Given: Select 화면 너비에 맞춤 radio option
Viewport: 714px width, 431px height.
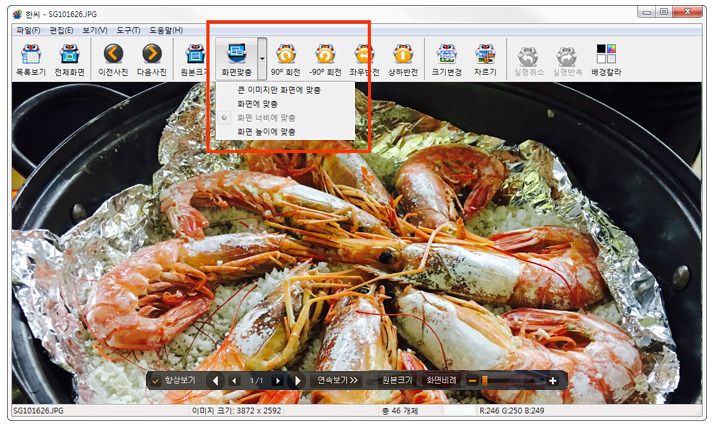Looking at the screenshot, I should (x=286, y=118).
